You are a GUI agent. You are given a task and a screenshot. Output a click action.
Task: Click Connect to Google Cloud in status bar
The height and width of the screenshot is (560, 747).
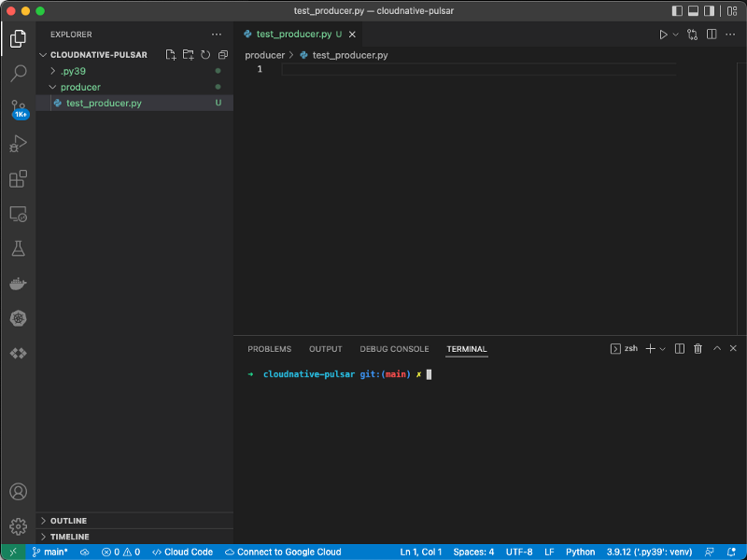(283, 552)
